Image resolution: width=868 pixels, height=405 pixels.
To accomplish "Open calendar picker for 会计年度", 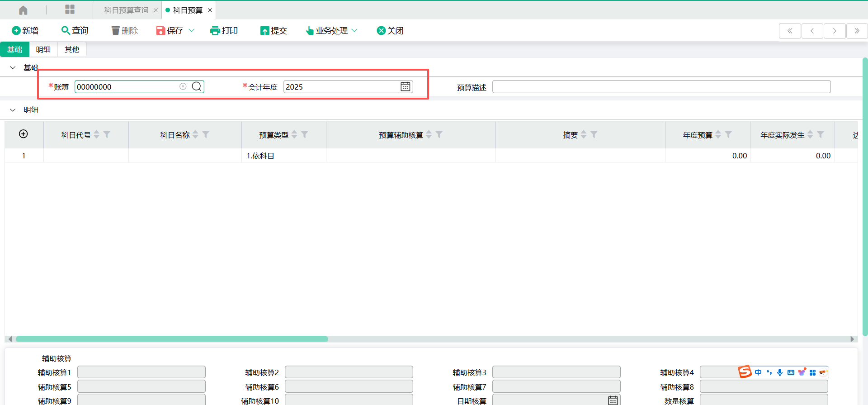I will point(405,86).
